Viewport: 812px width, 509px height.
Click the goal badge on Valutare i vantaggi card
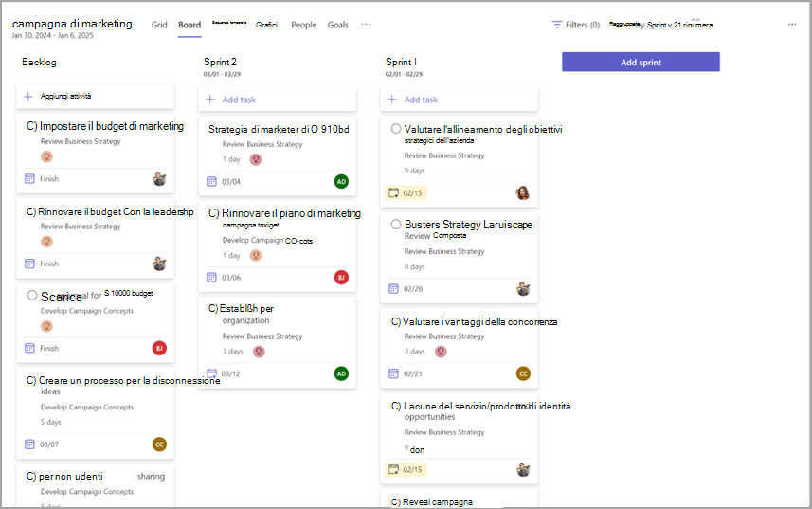(441, 352)
